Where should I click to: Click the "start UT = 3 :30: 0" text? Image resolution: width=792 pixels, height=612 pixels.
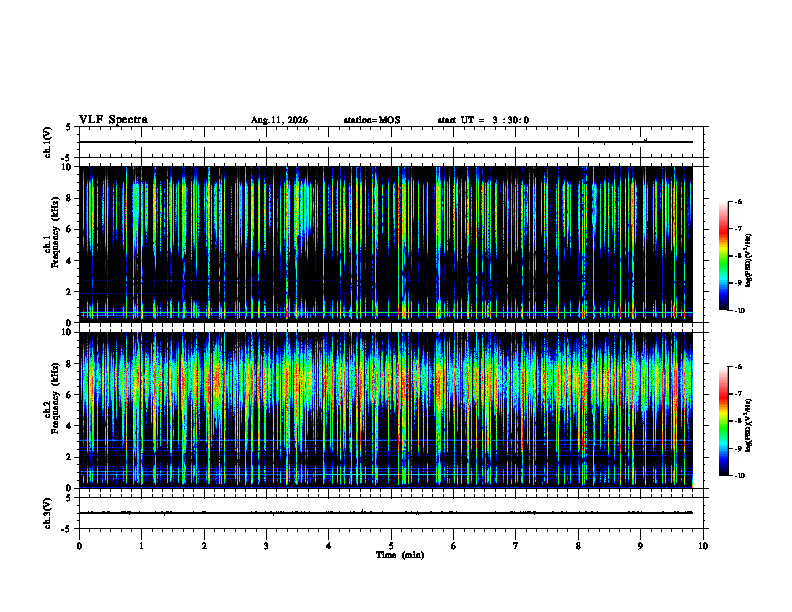(483, 120)
